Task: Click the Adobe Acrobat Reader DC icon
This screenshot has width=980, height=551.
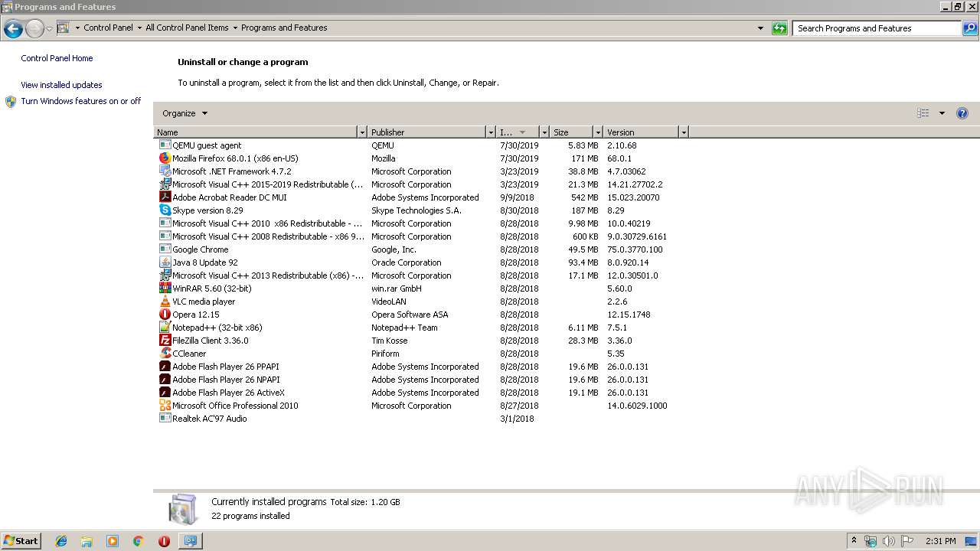Action: [165, 197]
